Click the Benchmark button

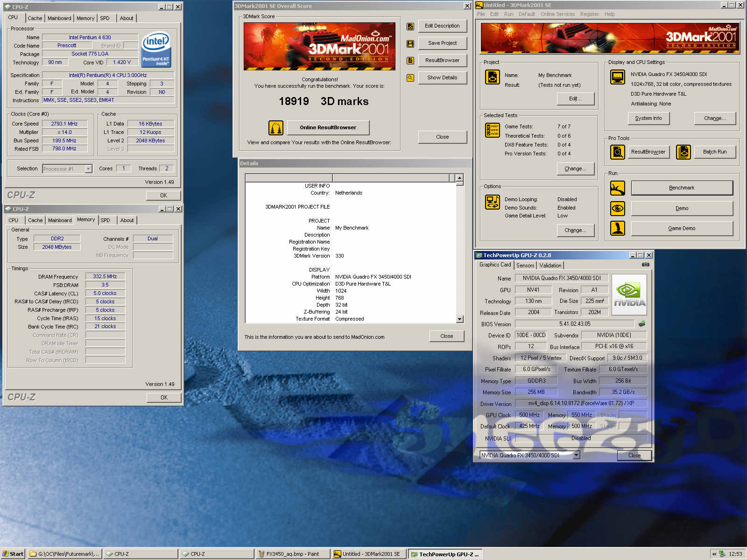pyautogui.click(x=682, y=188)
